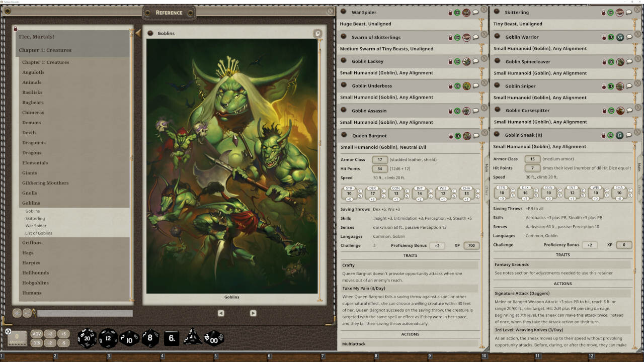Select the d20 die in the dice tray

[x=87, y=338]
